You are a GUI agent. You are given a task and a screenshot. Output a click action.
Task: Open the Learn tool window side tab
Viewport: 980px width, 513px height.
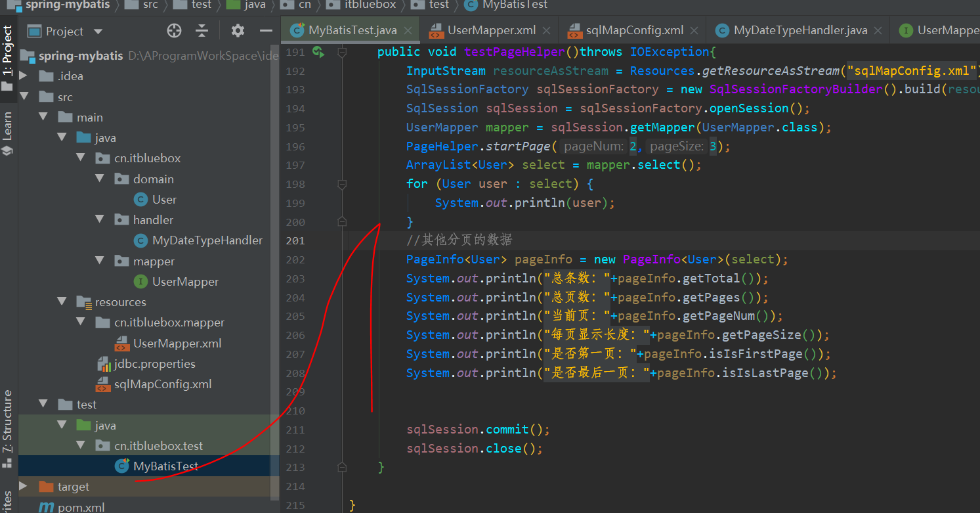point(8,133)
